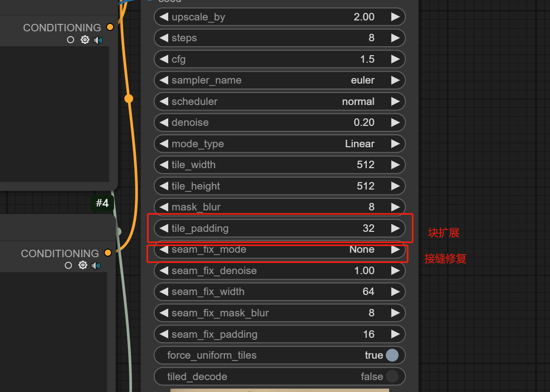
Task: Click the reroute dot on orange wire
Action: (129, 98)
